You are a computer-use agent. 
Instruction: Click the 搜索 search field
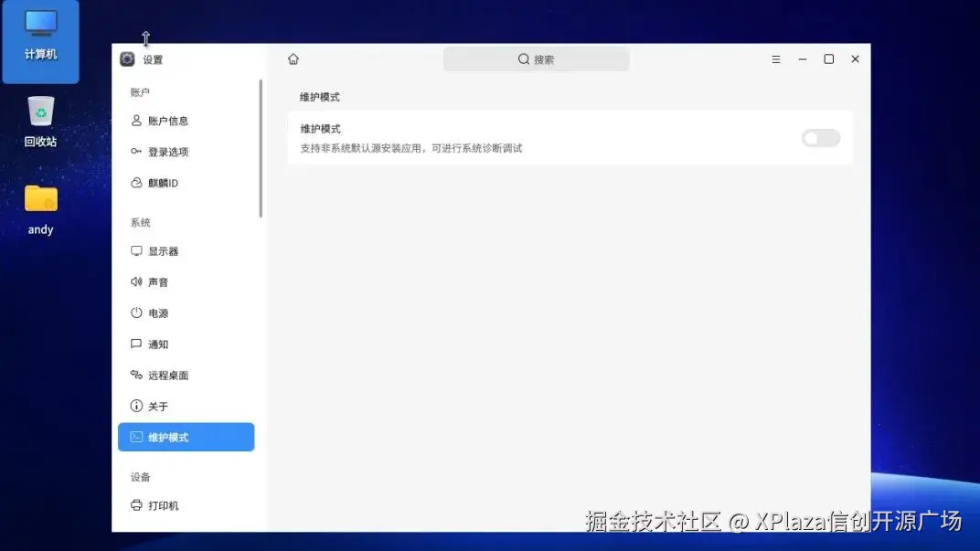click(x=536, y=58)
